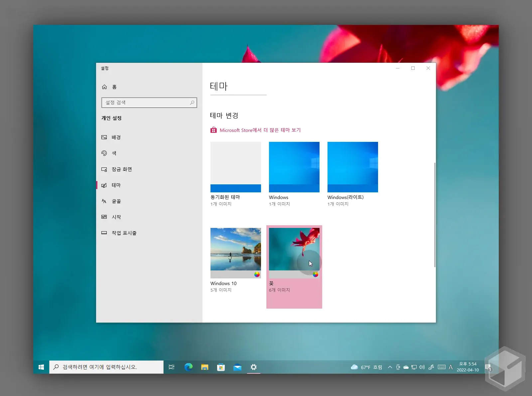The width and height of the screenshot is (532, 396).
Task: Select the Windows 10 beach theme
Action: [235, 253]
